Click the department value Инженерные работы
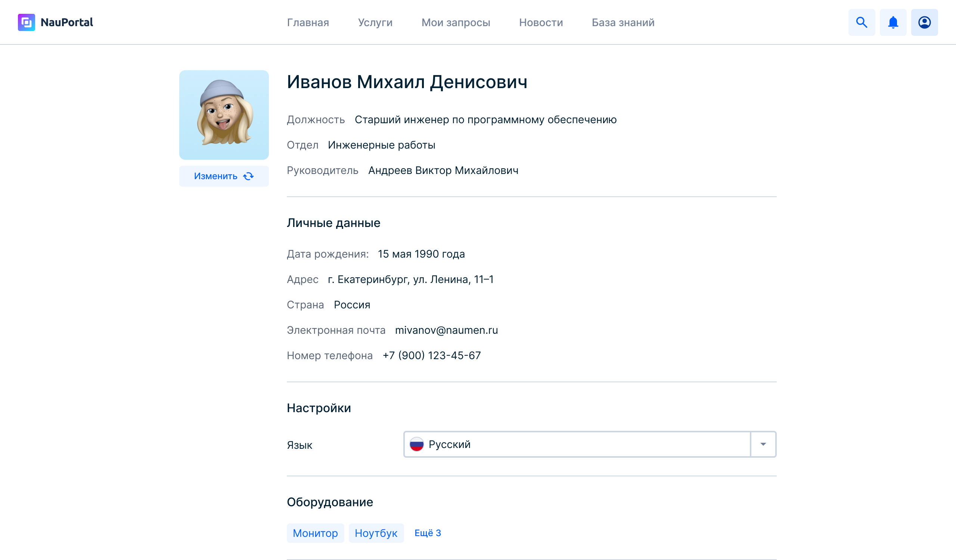This screenshot has height=560, width=956. (382, 145)
